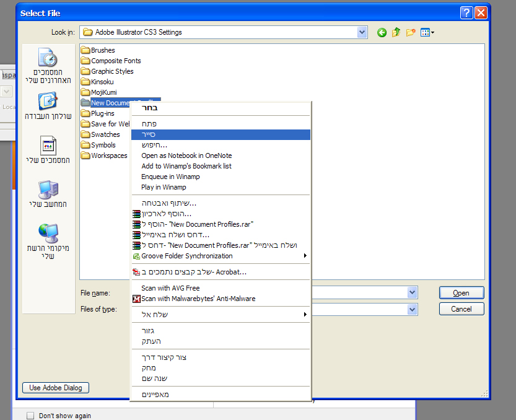Go up one folder level icon
The width and height of the screenshot is (516, 420).
tap(396, 32)
